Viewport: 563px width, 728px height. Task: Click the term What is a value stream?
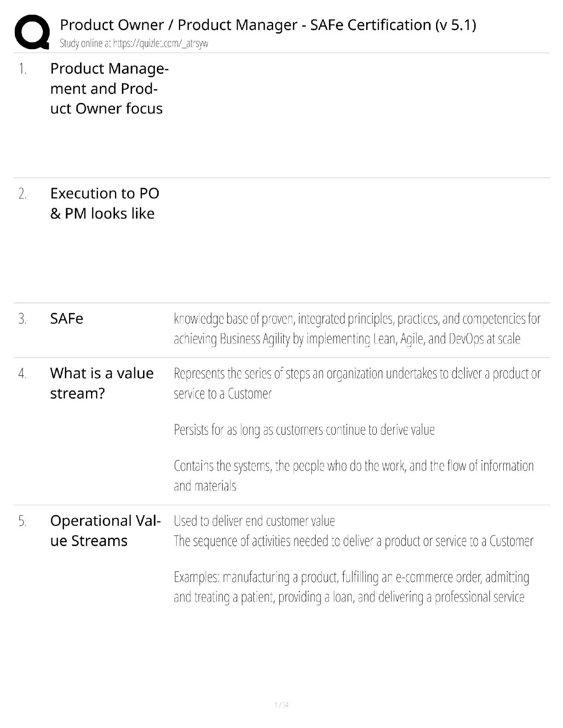[x=102, y=383]
